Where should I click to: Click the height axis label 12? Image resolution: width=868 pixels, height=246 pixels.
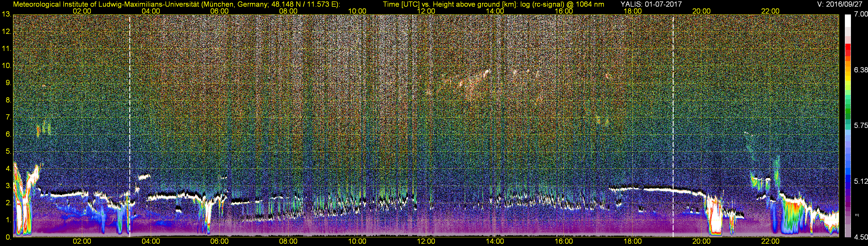(6, 32)
